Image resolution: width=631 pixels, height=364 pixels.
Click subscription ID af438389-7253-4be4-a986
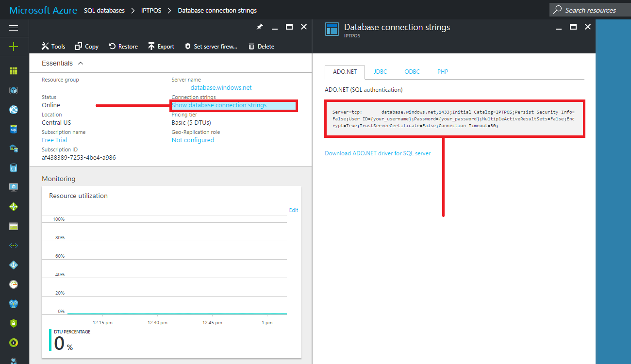click(79, 158)
